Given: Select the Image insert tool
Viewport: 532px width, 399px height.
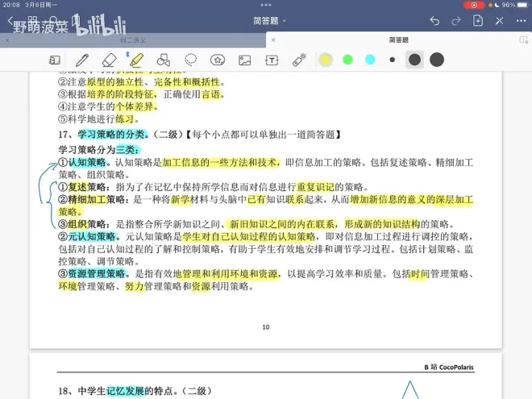Looking at the screenshot, I should 245,60.
